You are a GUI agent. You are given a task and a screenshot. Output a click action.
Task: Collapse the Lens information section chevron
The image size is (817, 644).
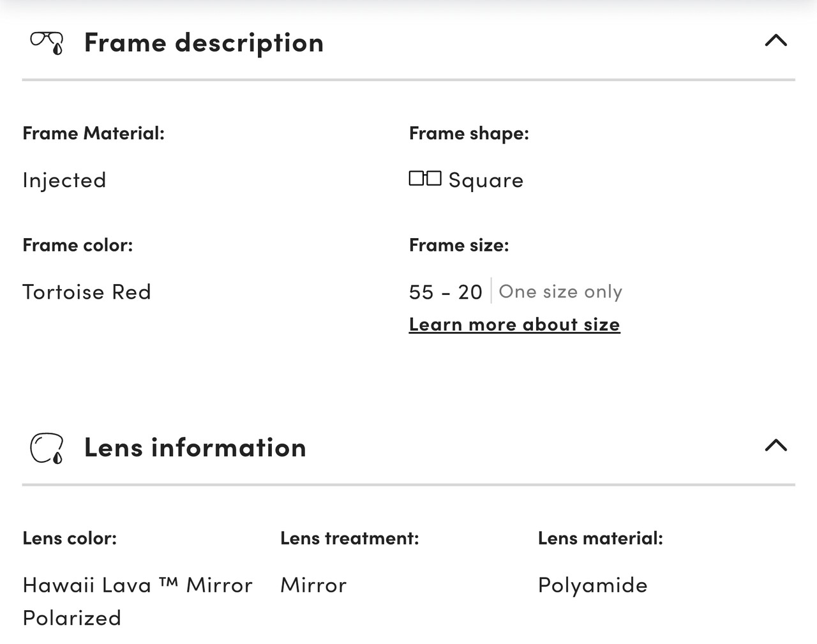coord(776,445)
